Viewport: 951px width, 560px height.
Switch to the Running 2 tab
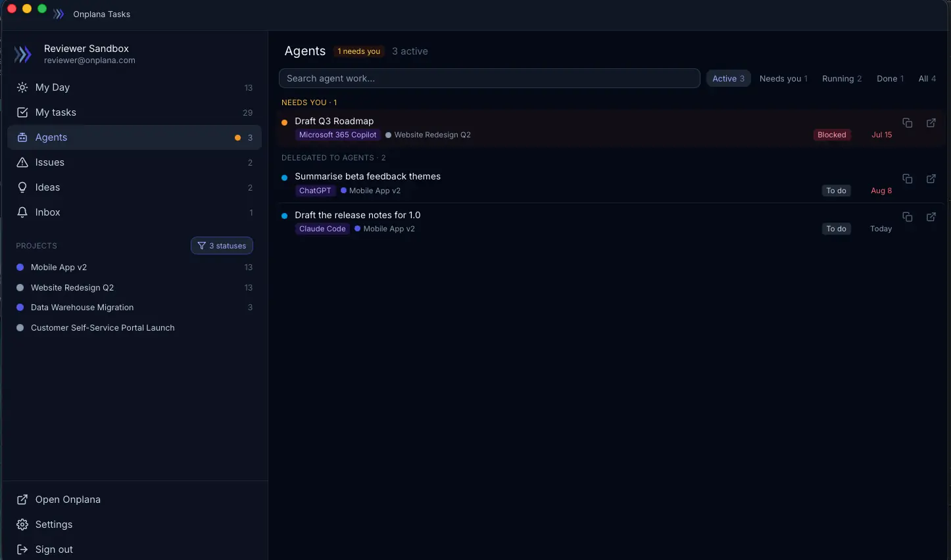click(x=842, y=78)
